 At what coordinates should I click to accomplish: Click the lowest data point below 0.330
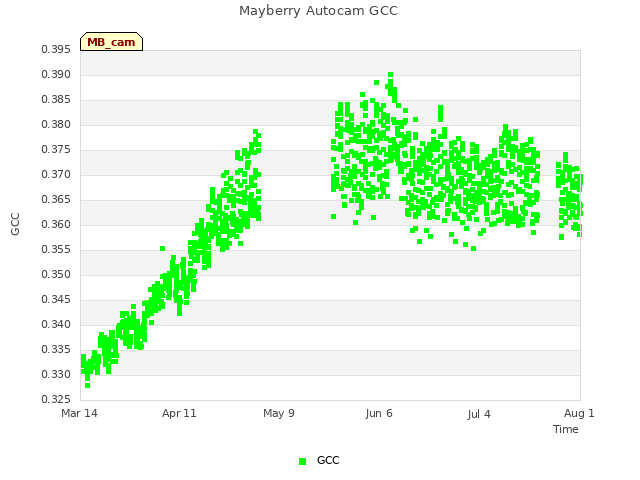pyautogui.click(x=87, y=385)
